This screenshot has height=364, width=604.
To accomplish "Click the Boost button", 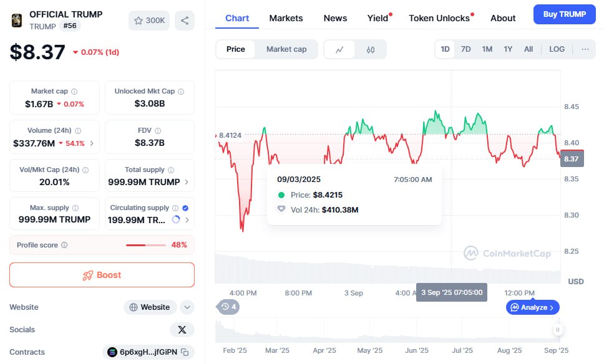I will pos(102,275).
